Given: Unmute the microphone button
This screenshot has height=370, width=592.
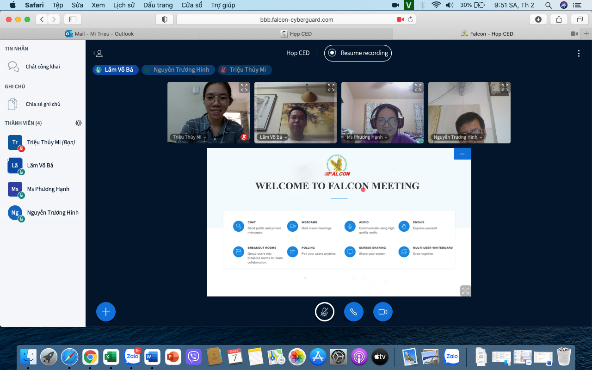Looking at the screenshot, I should click(324, 311).
